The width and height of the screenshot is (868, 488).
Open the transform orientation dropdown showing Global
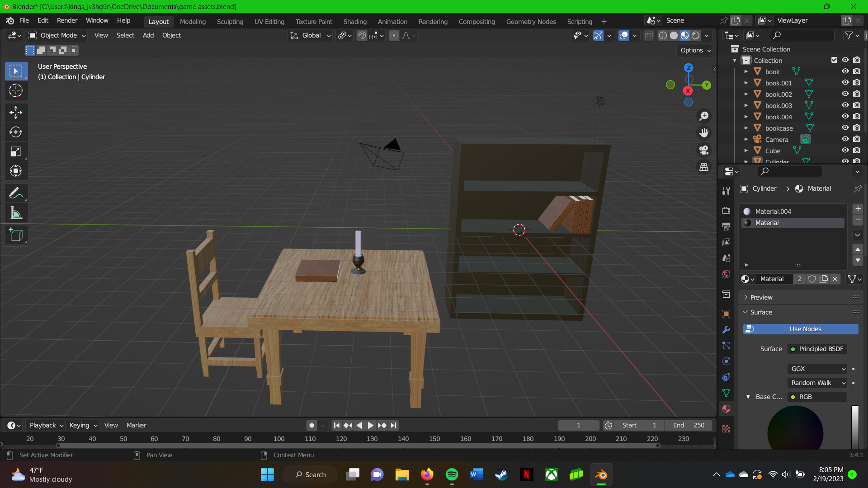[310, 35]
